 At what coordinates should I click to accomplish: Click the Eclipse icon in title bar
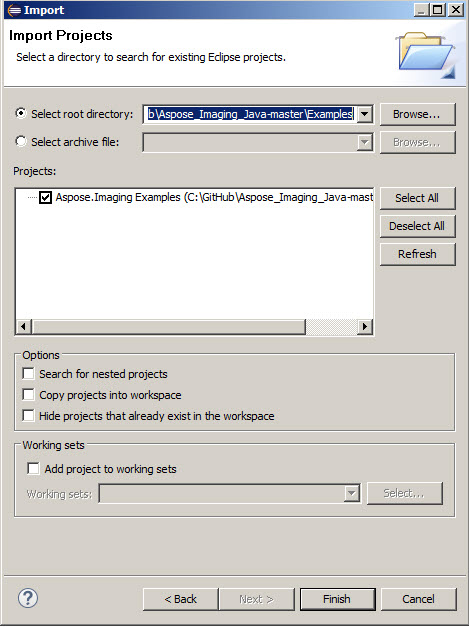pyautogui.click(x=14, y=10)
